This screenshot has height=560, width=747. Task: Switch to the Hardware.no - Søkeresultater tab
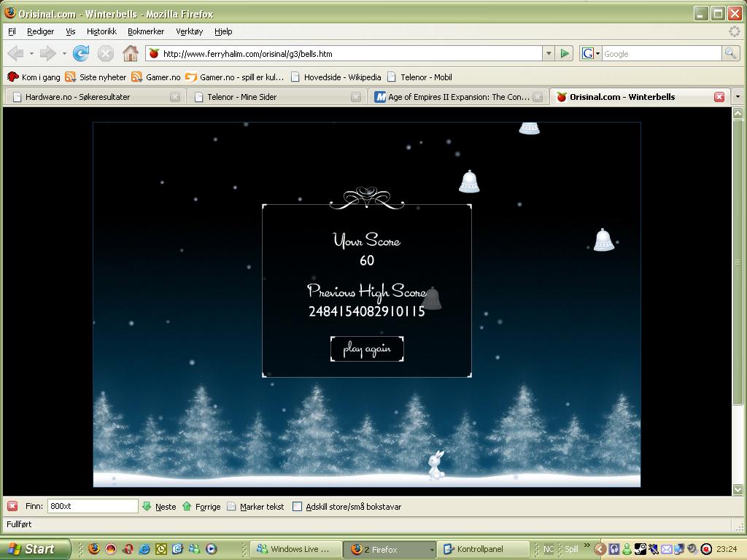(94, 97)
